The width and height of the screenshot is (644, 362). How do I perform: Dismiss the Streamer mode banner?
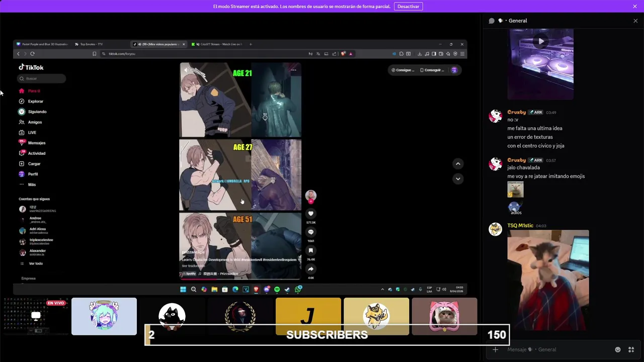[635, 7]
